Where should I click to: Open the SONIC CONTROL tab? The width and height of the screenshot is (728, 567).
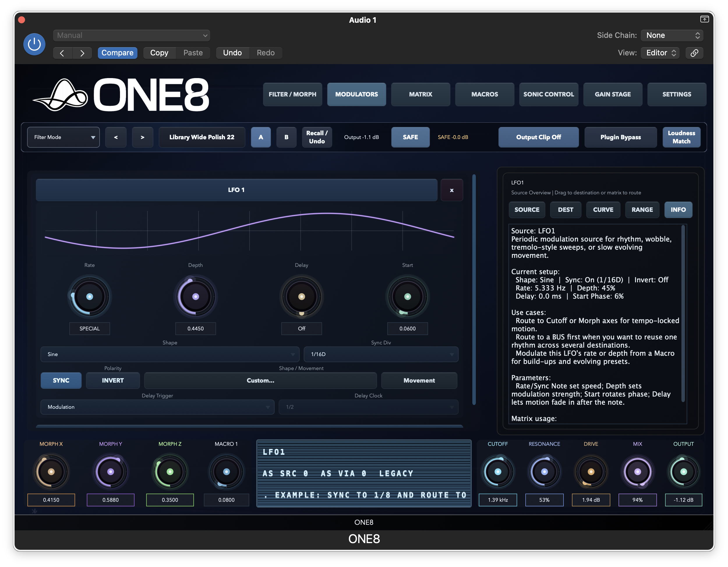click(x=548, y=94)
